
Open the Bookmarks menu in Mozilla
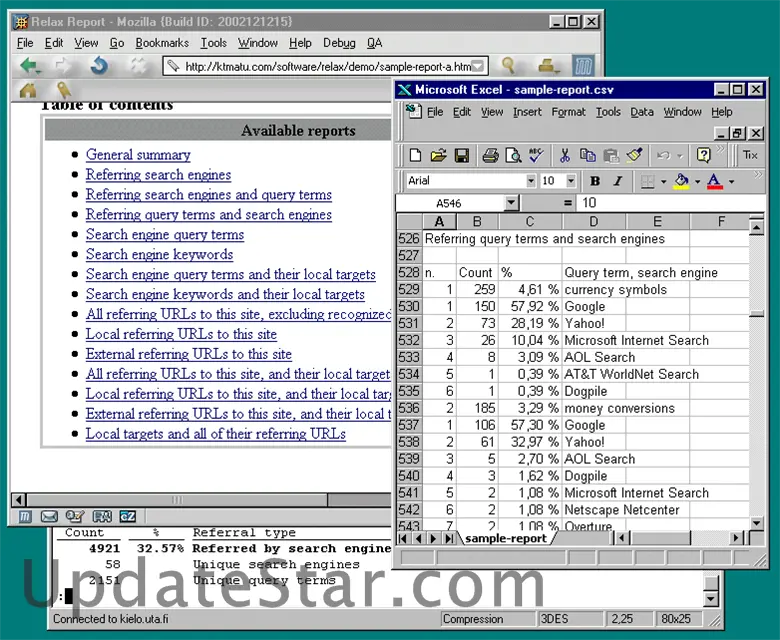coord(162,43)
